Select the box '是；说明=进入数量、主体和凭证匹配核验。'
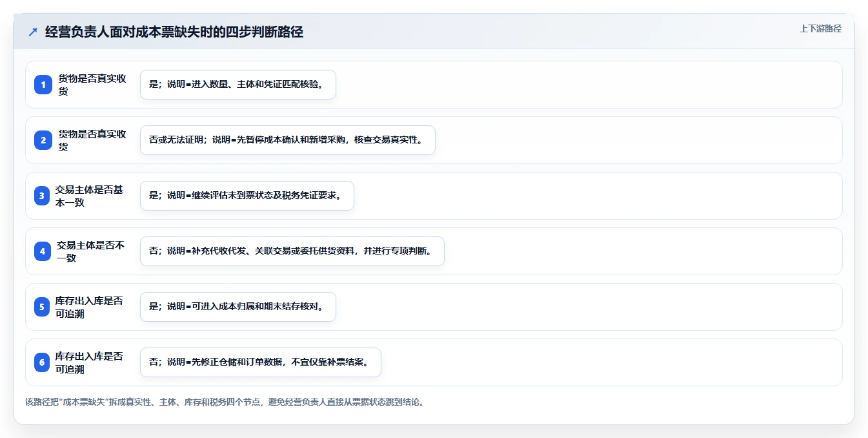This screenshot has width=868, height=438. (x=238, y=85)
